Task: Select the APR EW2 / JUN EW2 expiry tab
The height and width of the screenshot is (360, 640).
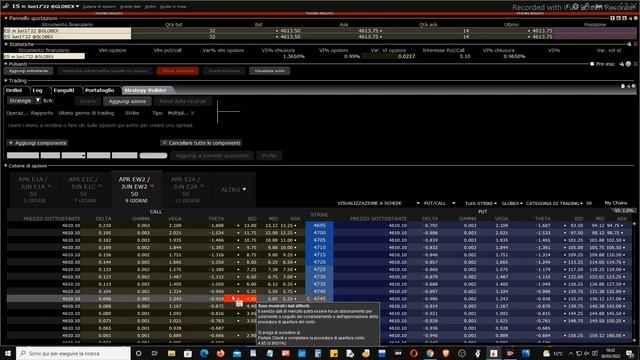Action: coord(136,189)
